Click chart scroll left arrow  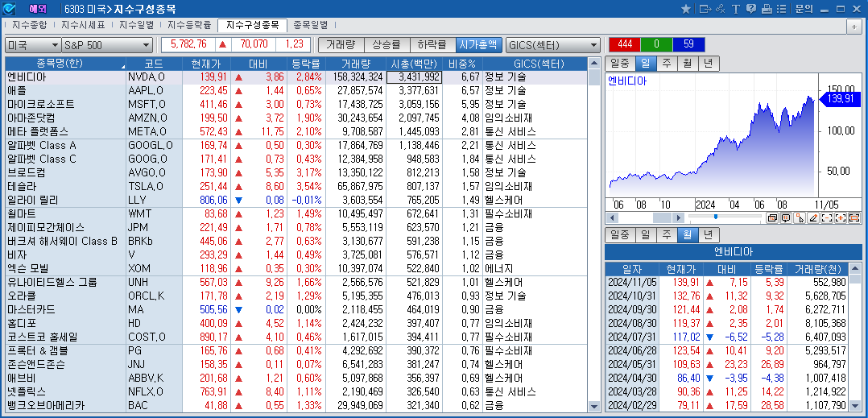(x=610, y=217)
